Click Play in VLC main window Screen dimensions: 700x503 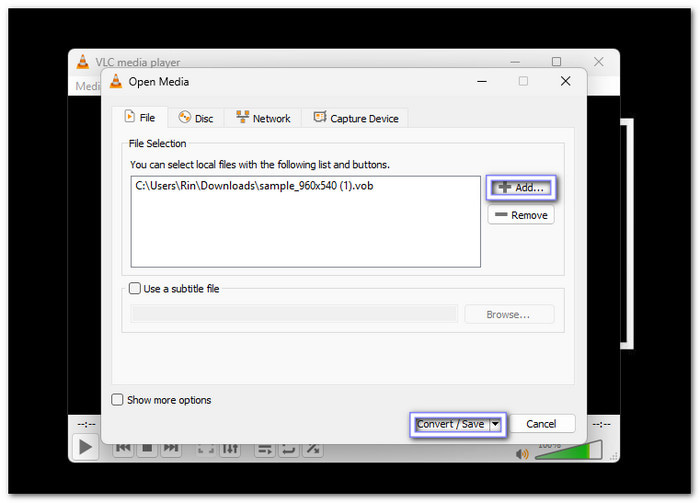85,447
